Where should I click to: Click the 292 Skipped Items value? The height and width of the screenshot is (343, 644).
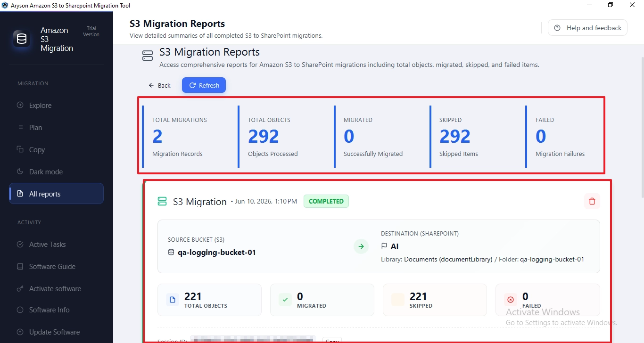[x=455, y=137]
